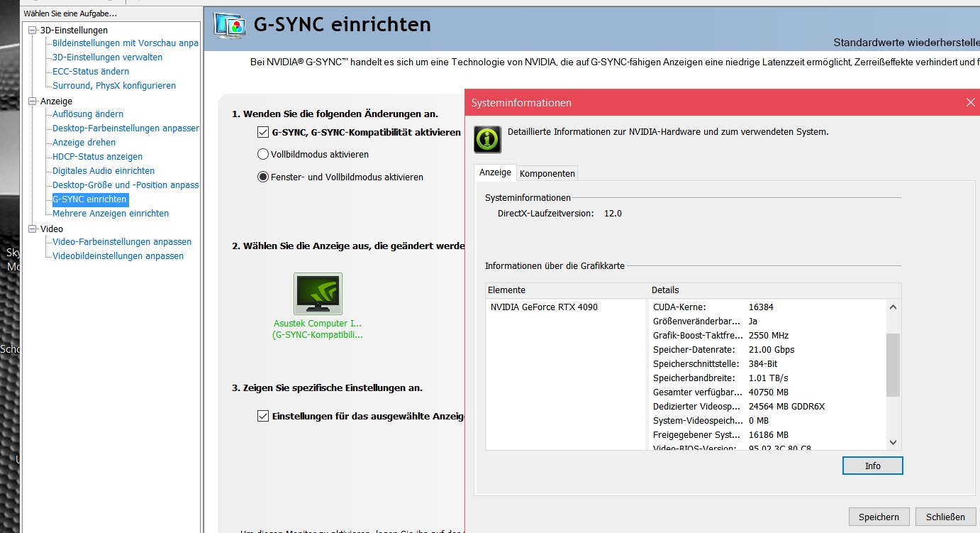Click the Elemente column header
The image size is (980, 533).
[x=567, y=290]
